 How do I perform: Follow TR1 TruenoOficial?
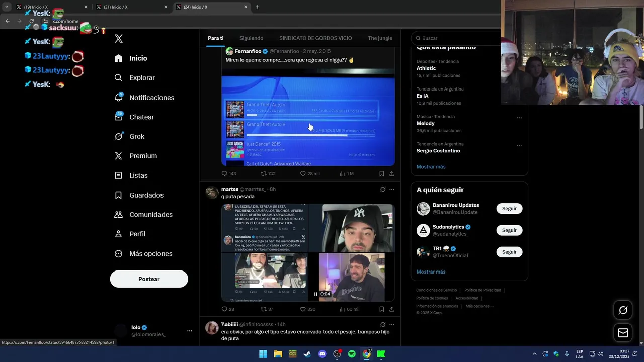pos(509,252)
